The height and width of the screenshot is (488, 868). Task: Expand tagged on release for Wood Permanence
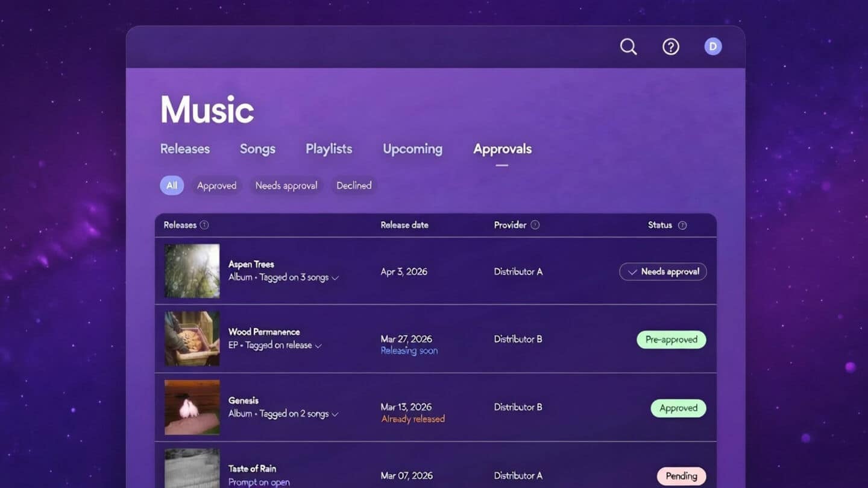click(319, 345)
